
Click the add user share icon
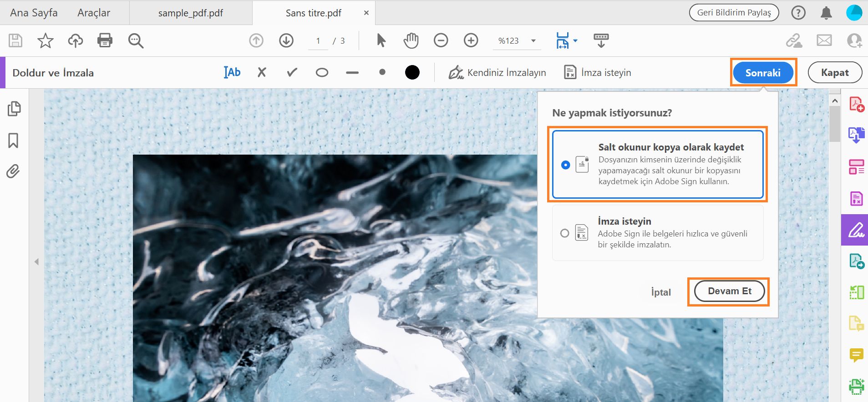tap(854, 41)
